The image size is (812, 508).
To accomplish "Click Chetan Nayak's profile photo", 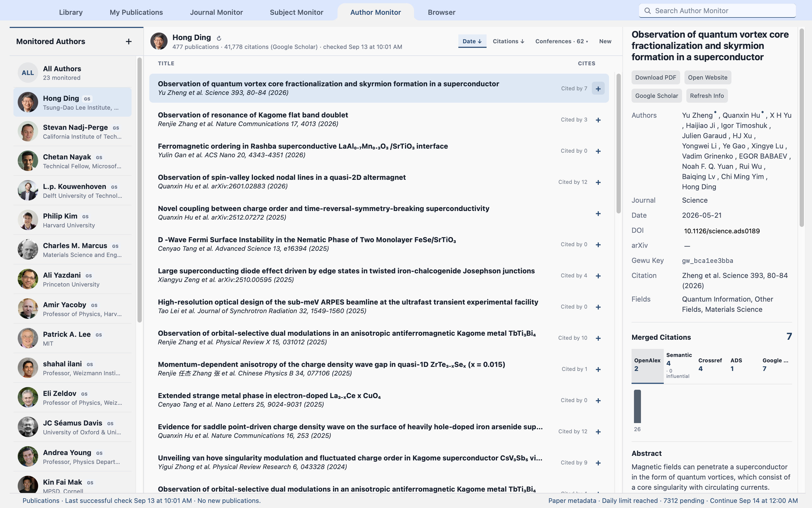I will (28, 161).
